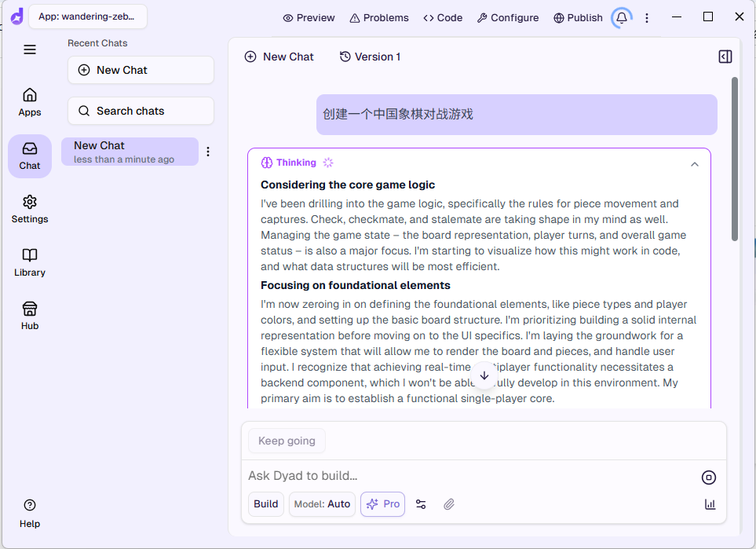Click the notification bell icon
The height and width of the screenshot is (549, 756).
(622, 18)
